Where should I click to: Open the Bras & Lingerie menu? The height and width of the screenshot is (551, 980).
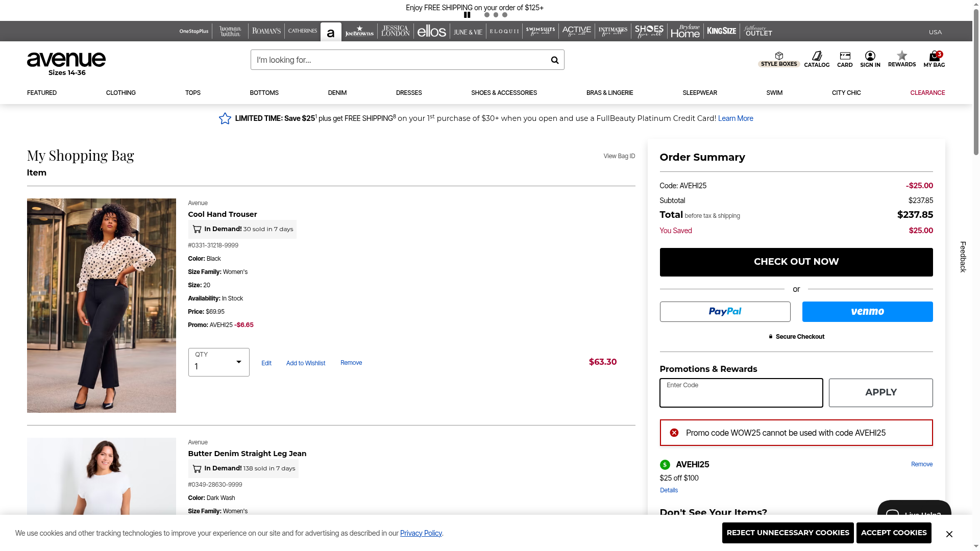point(609,93)
